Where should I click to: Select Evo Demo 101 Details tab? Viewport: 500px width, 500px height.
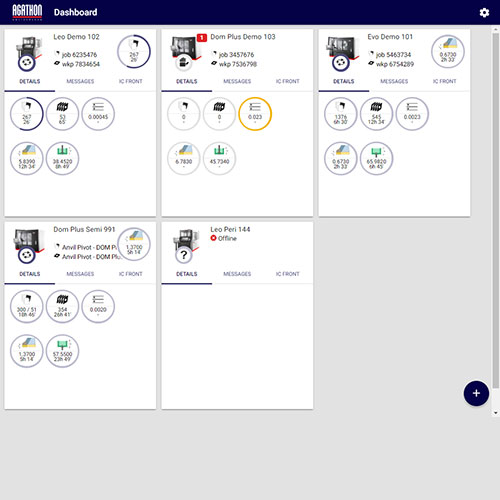pos(344,81)
